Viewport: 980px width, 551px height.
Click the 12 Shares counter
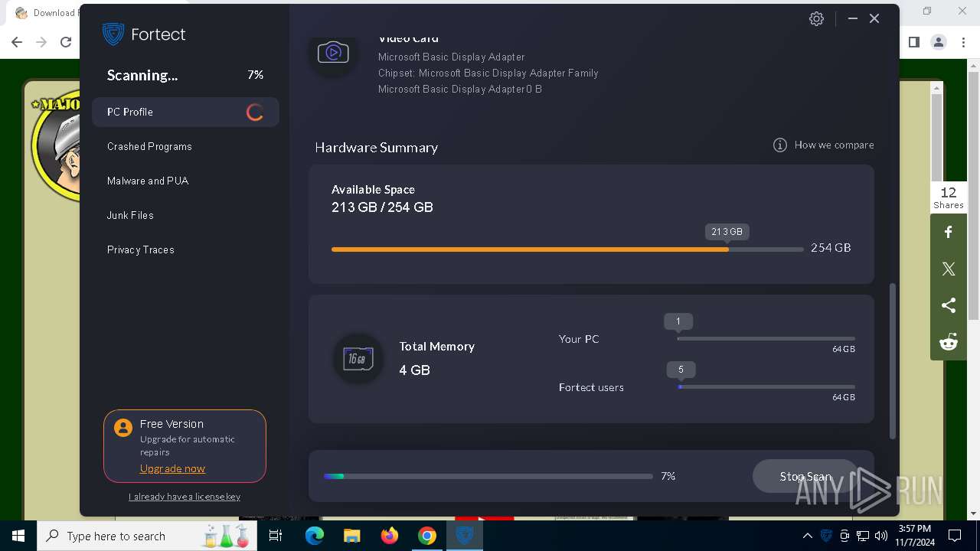949,197
